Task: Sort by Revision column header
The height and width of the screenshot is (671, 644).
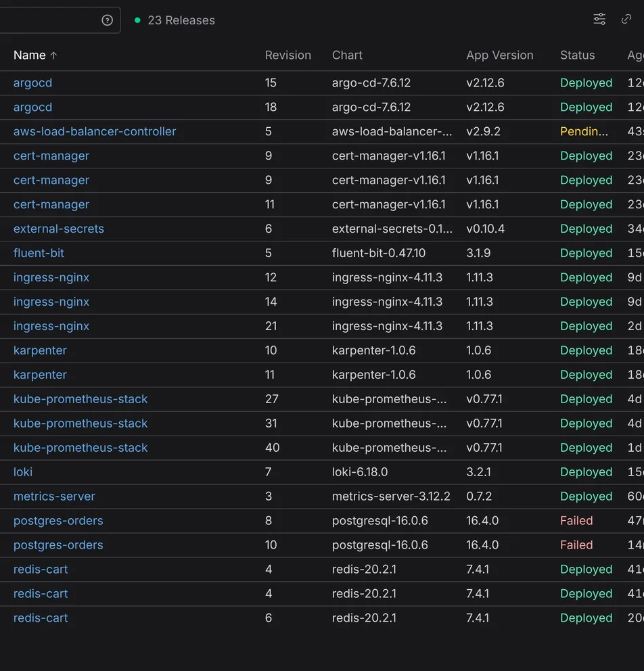Action: point(287,55)
